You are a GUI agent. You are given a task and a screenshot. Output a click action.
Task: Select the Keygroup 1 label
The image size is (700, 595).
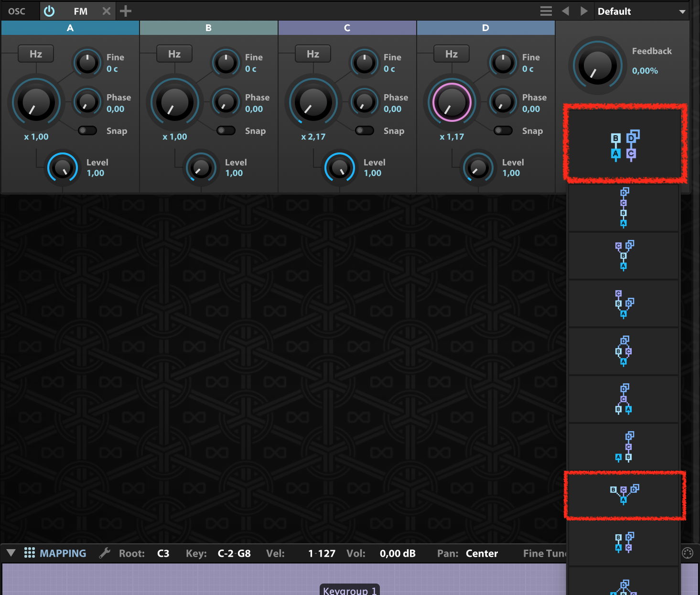[x=350, y=590]
